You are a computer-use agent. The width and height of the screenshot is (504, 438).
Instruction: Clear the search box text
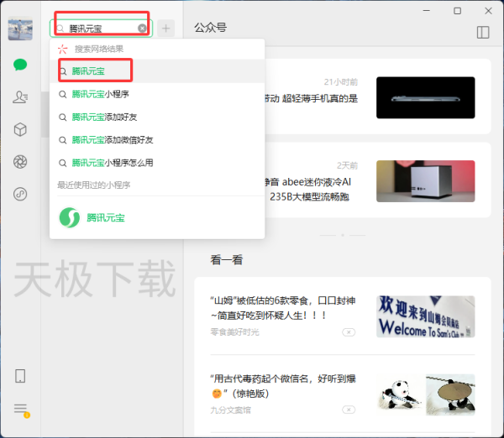pos(143,29)
